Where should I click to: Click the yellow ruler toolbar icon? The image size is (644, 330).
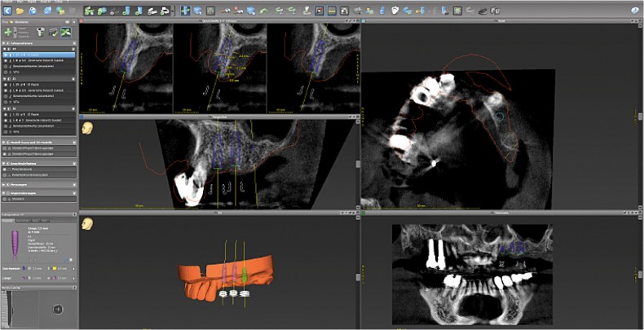(332, 11)
